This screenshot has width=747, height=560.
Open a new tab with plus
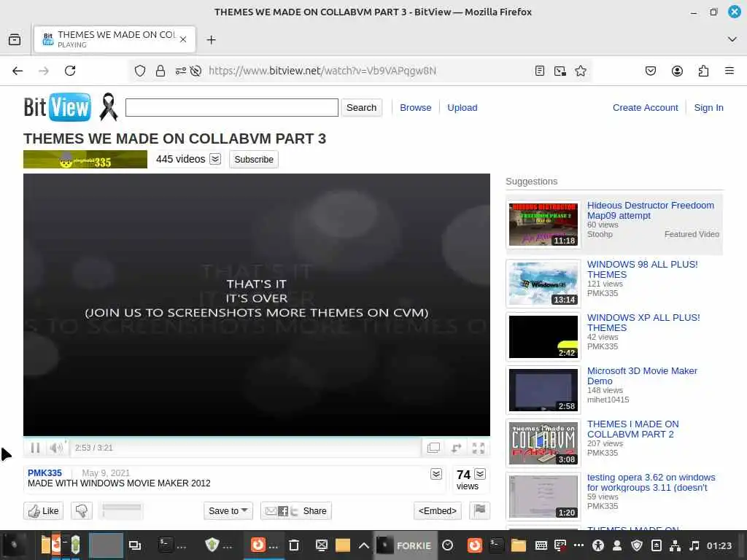tap(211, 40)
